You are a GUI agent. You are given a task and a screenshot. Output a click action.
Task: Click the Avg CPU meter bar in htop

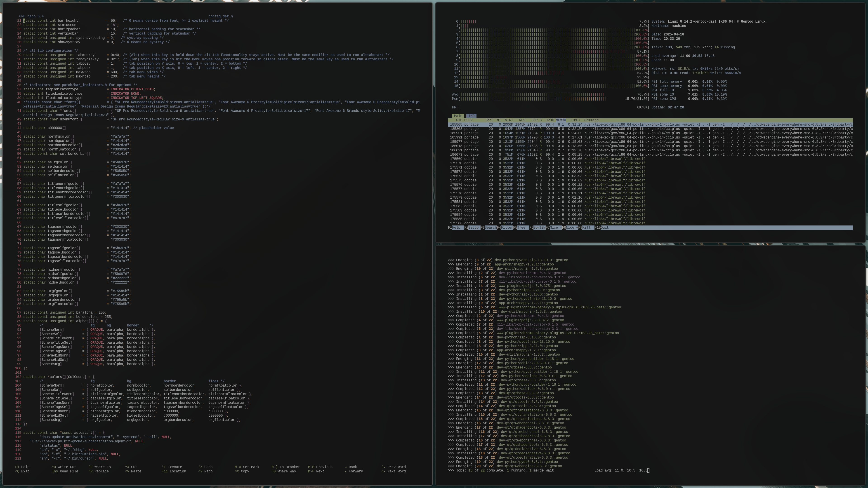550,95
